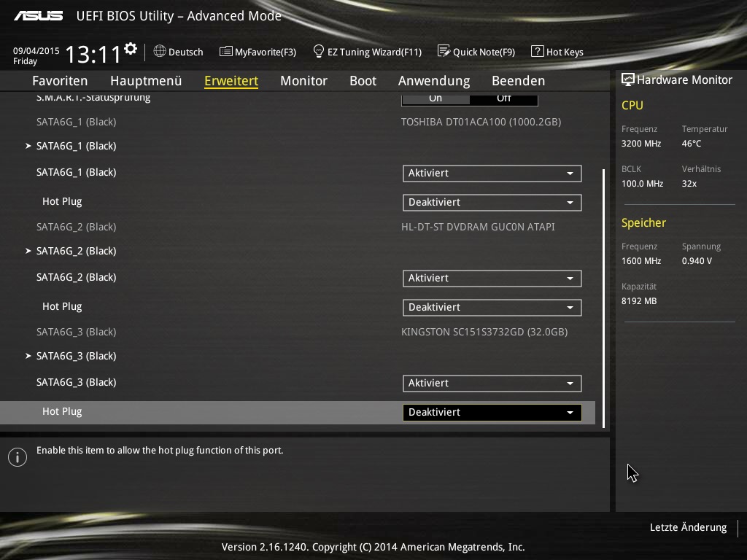Click the HL-DT-ST DVDRAM GUC0N ATAPI text
Viewport: 747px width, 560px height.
tap(478, 227)
